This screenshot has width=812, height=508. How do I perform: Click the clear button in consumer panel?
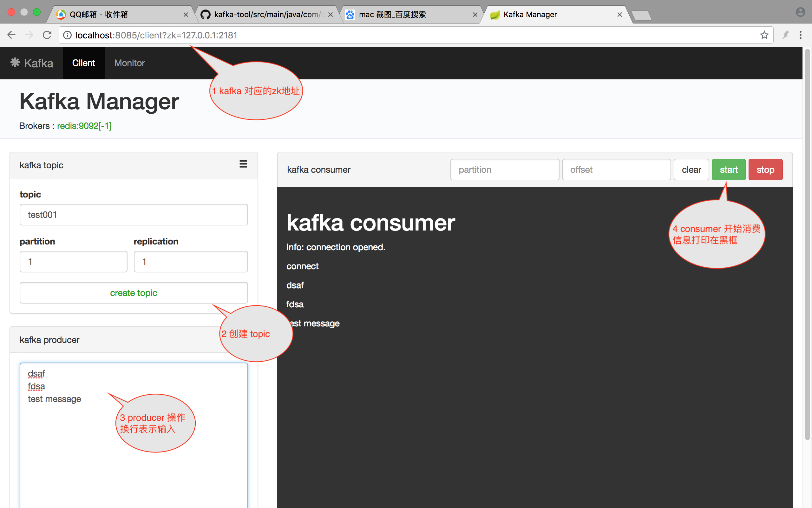click(x=691, y=170)
